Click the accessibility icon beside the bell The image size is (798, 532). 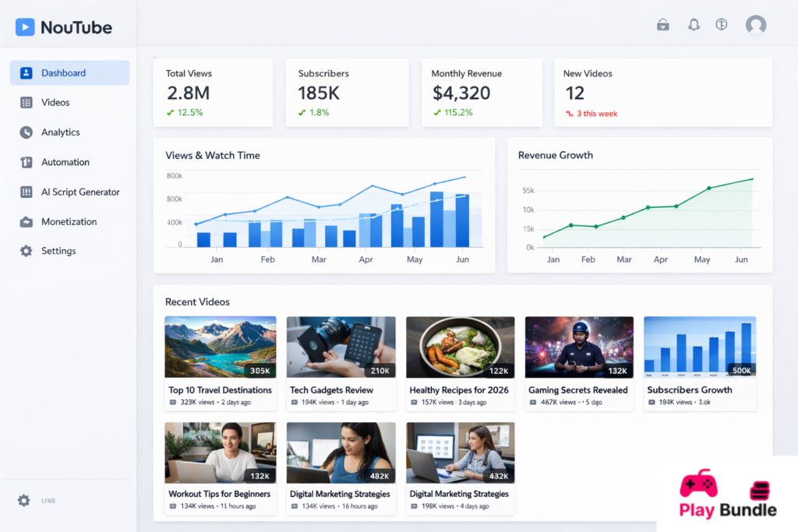722,25
